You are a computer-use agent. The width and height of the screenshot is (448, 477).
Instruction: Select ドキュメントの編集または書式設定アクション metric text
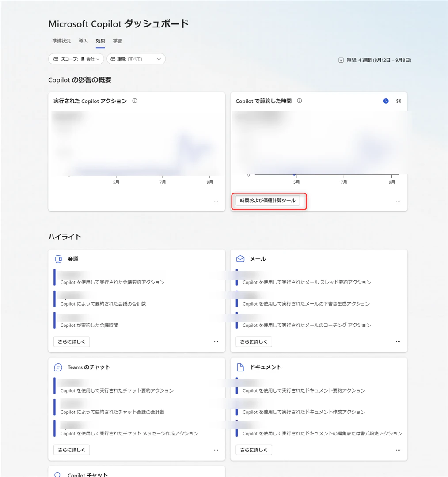[x=323, y=434]
